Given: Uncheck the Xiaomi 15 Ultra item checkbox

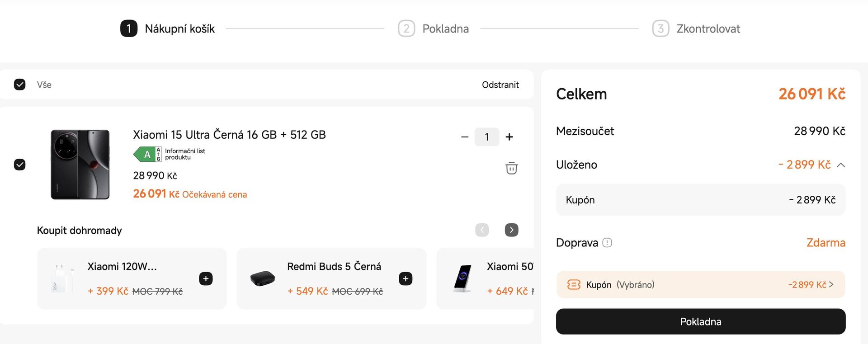Looking at the screenshot, I should click(x=19, y=165).
